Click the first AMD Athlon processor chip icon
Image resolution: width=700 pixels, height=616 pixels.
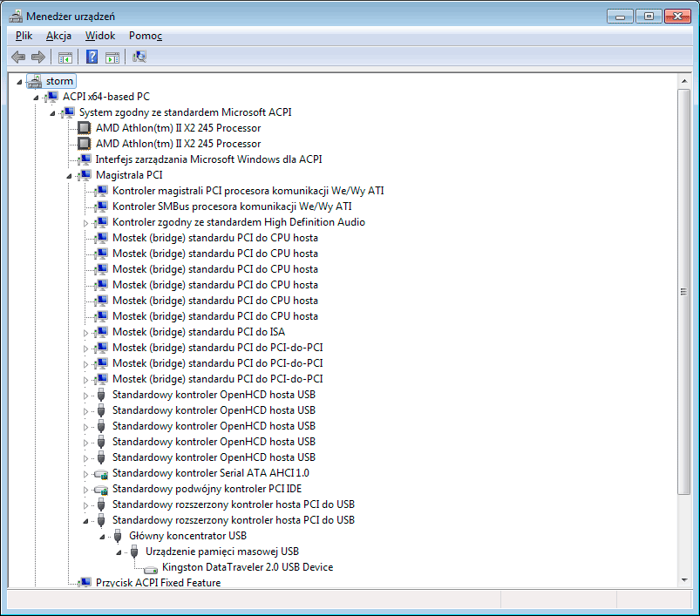click(84, 128)
